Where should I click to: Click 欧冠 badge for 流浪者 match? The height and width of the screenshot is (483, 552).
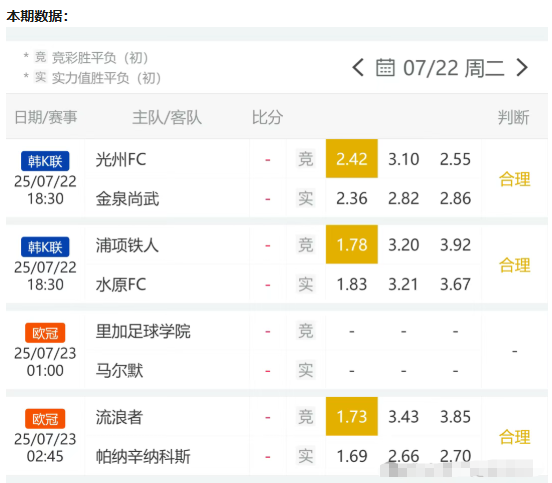(45, 419)
